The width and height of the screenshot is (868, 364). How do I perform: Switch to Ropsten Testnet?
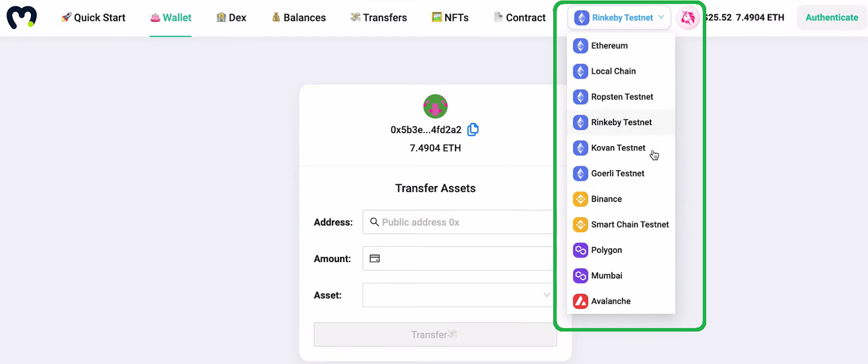(x=621, y=97)
